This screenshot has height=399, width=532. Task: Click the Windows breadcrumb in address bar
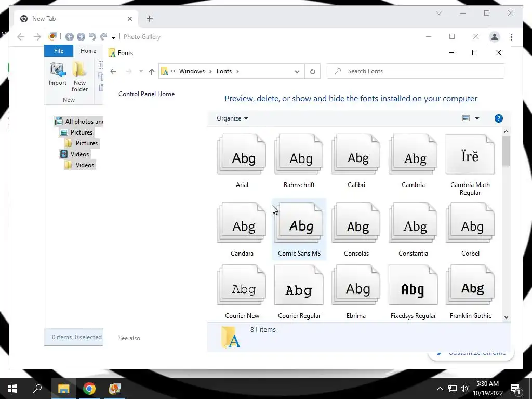(x=192, y=71)
